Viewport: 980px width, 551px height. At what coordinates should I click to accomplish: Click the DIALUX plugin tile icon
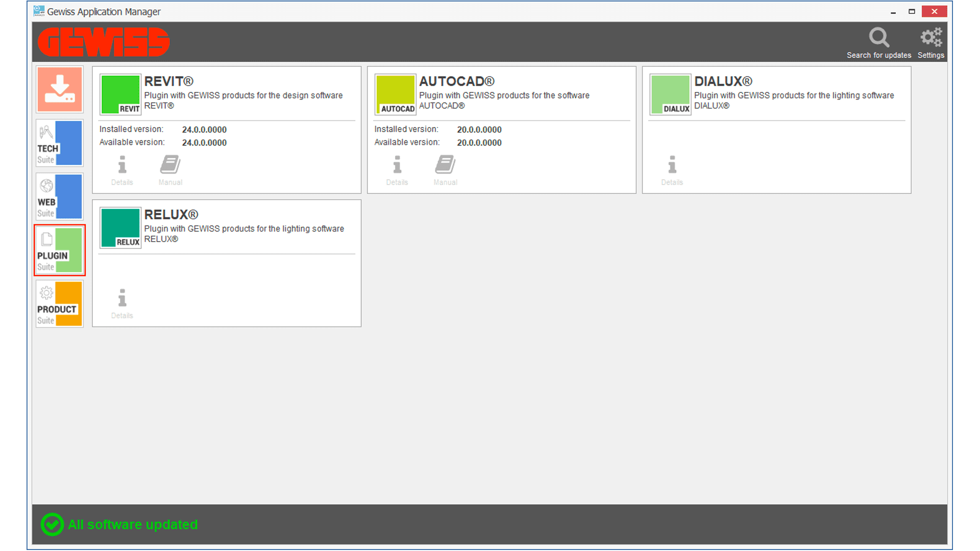tap(671, 94)
